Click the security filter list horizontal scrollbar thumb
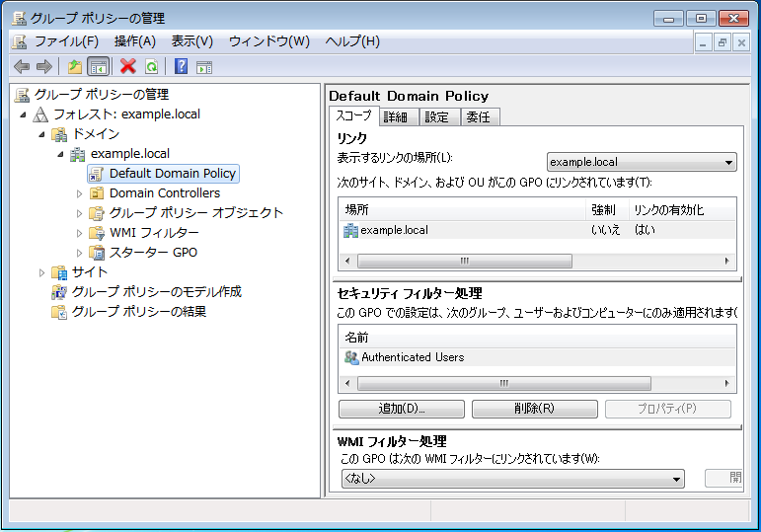The width and height of the screenshot is (761, 532). (504, 384)
